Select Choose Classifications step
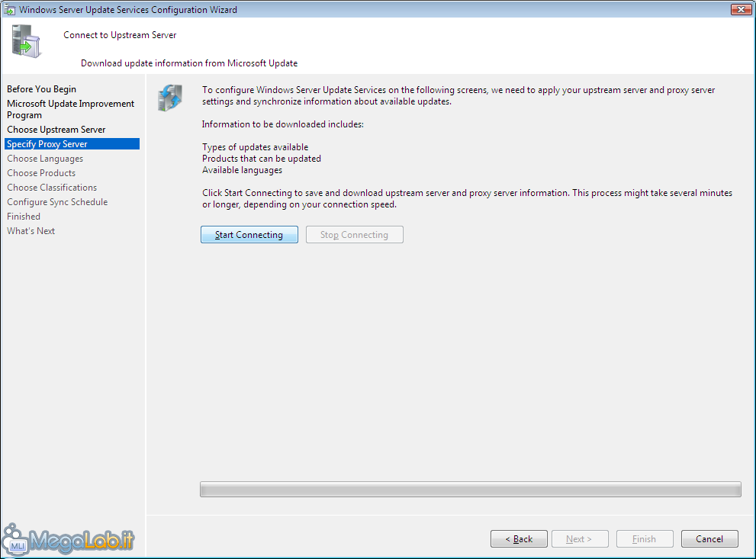756x559 pixels. click(x=52, y=188)
